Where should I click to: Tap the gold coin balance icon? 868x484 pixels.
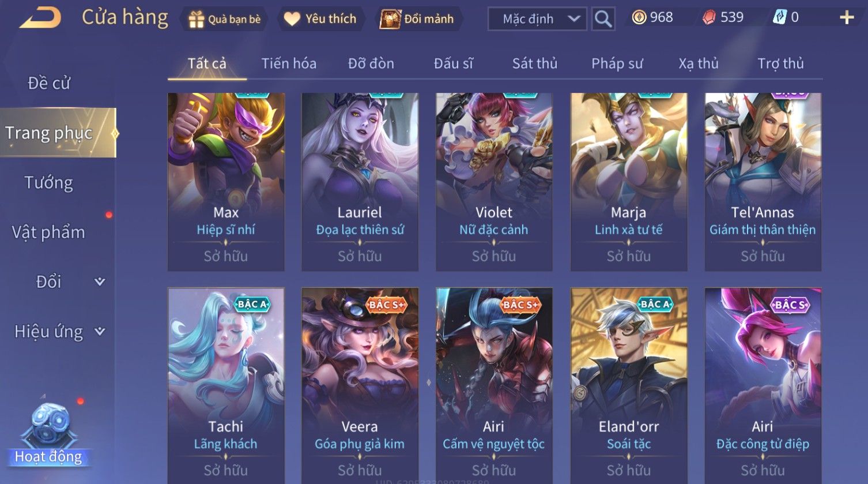(639, 18)
